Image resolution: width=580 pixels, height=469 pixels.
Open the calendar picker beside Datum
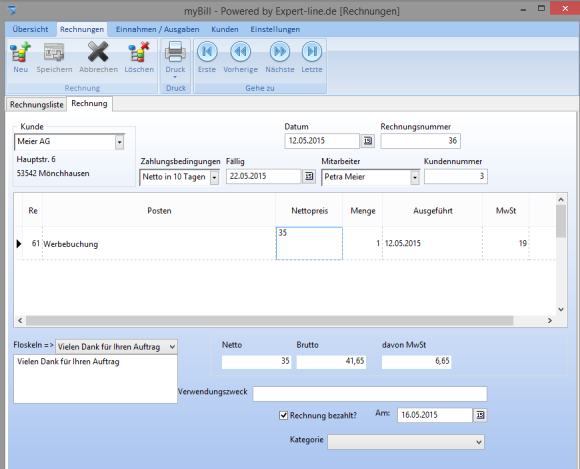pyautogui.click(x=367, y=141)
